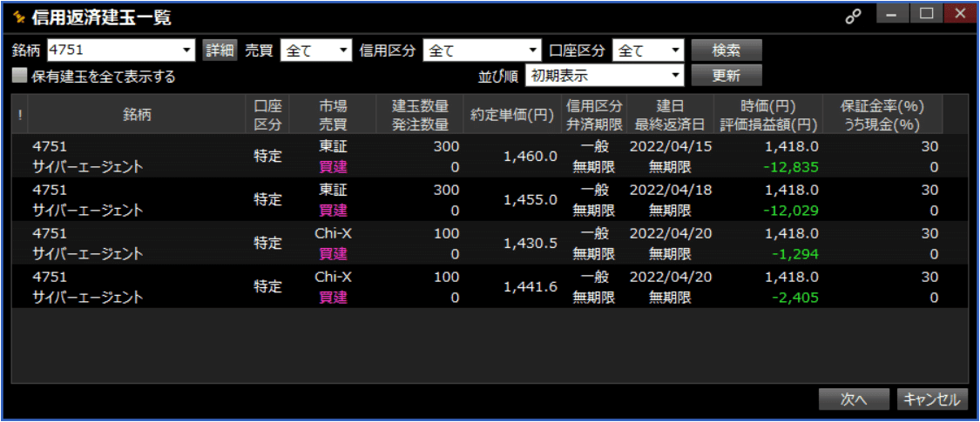
Task: Click 東証 in the 1,455.0 row
Action: point(333,189)
